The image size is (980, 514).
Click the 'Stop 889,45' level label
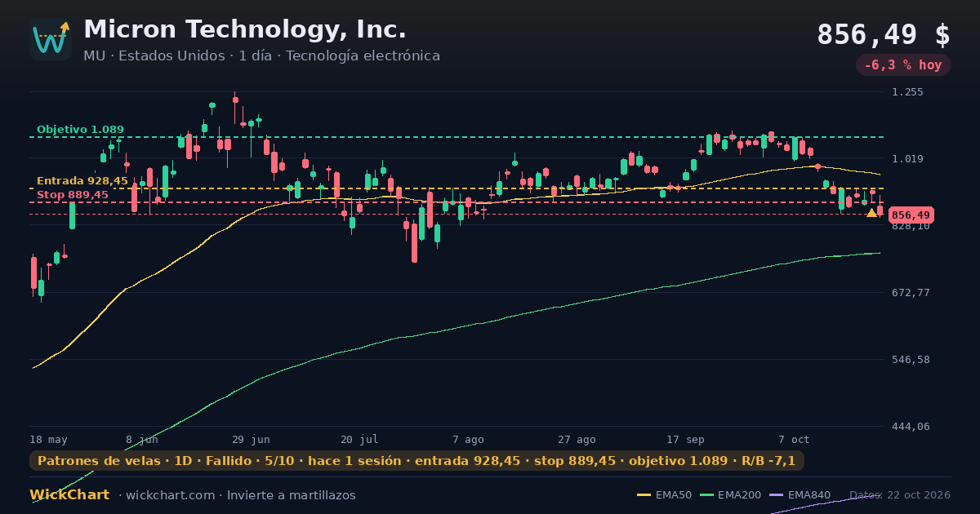pyautogui.click(x=73, y=195)
